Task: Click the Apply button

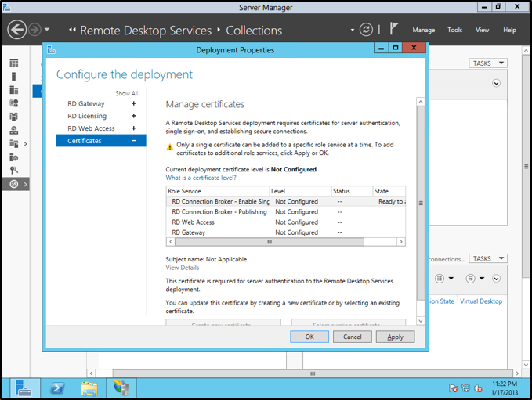Action: 395,337
